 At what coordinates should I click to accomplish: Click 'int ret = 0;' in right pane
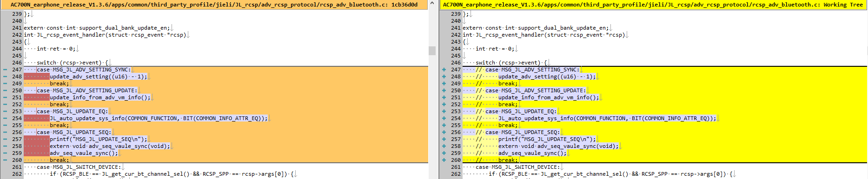(495, 49)
